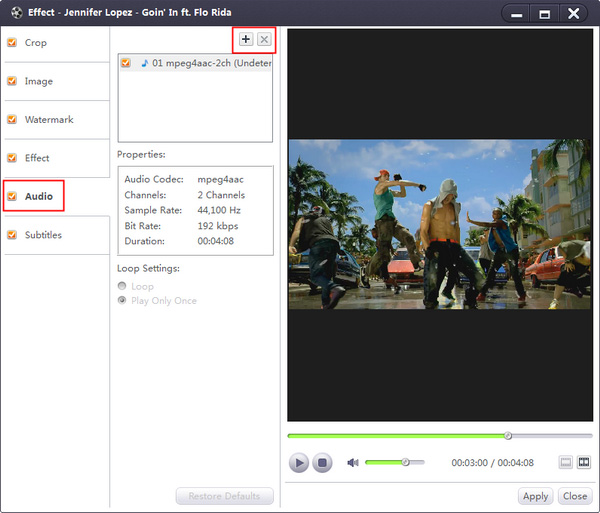Click the add audio track plus icon

click(246, 39)
